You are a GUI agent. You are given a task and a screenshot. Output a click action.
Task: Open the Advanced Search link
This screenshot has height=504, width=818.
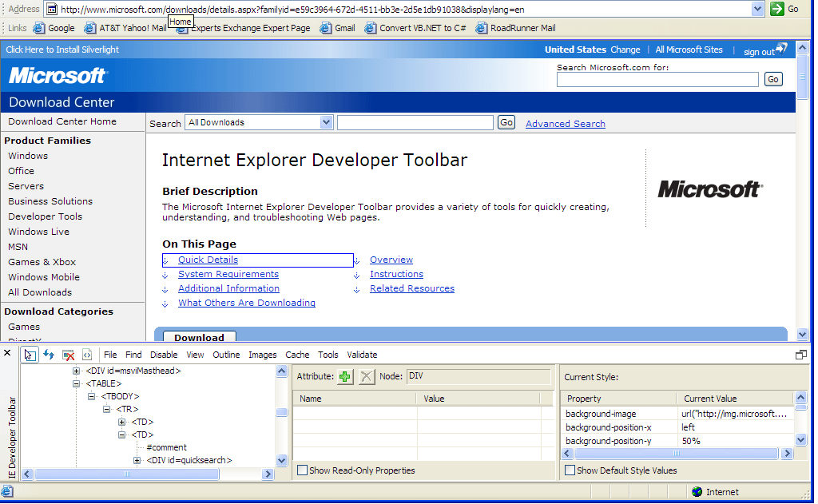(x=566, y=124)
